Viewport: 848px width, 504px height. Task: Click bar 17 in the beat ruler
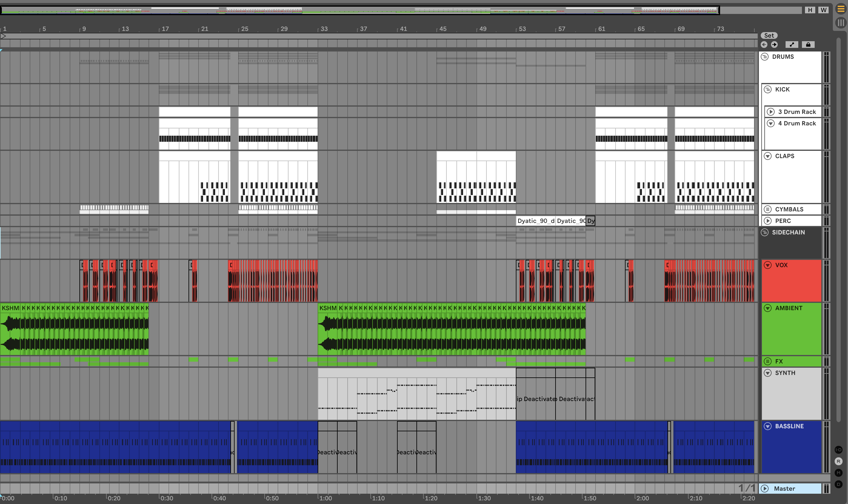[x=165, y=29]
